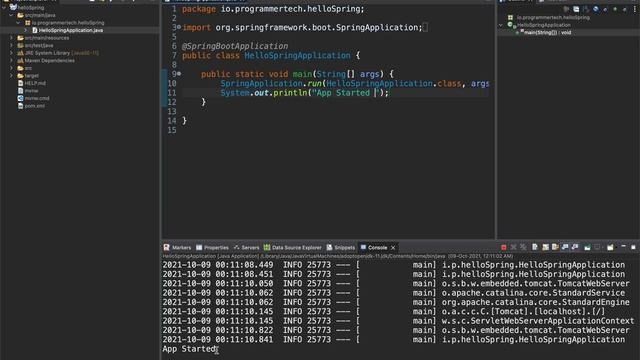Switch to the Servers tab
This screenshot has width=640, height=360.
(247, 248)
